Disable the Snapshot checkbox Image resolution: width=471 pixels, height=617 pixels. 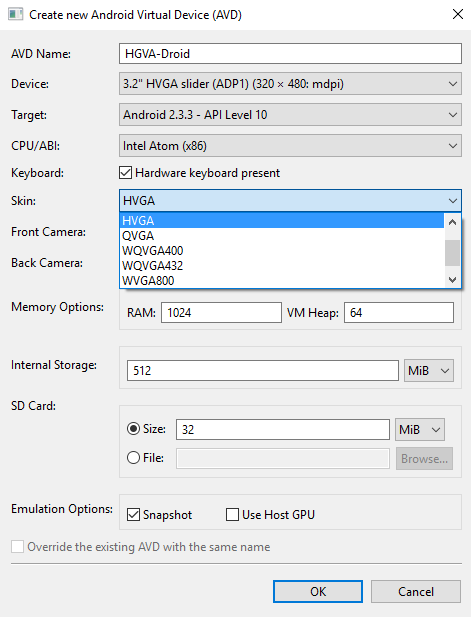tap(133, 515)
